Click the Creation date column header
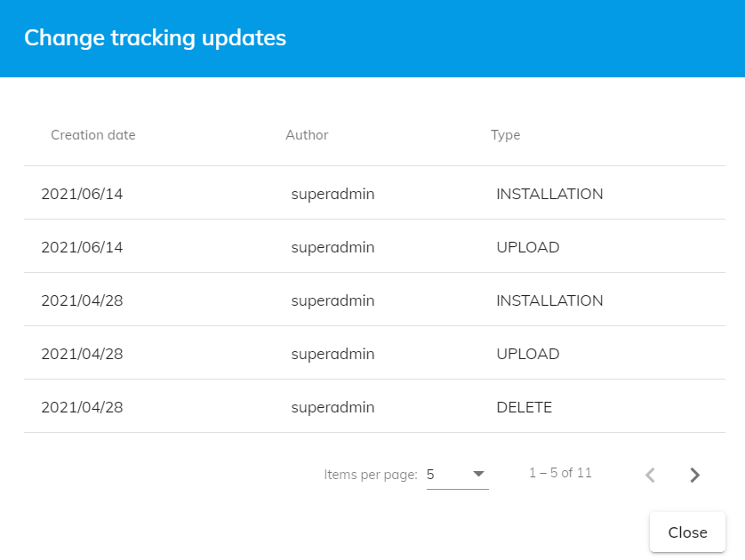The height and width of the screenshot is (560, 745). [93, 135]
